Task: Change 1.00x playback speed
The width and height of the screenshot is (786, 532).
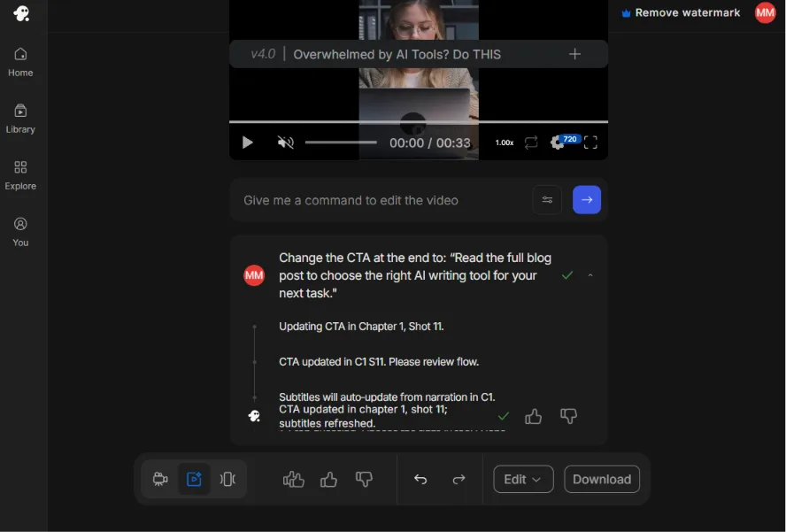Action: point(505,143)
